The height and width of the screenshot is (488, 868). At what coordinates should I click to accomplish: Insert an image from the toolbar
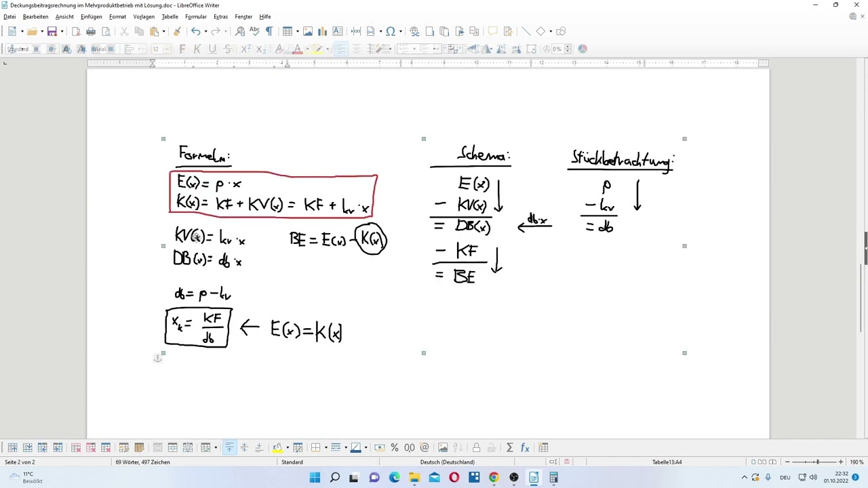[308, 31]
